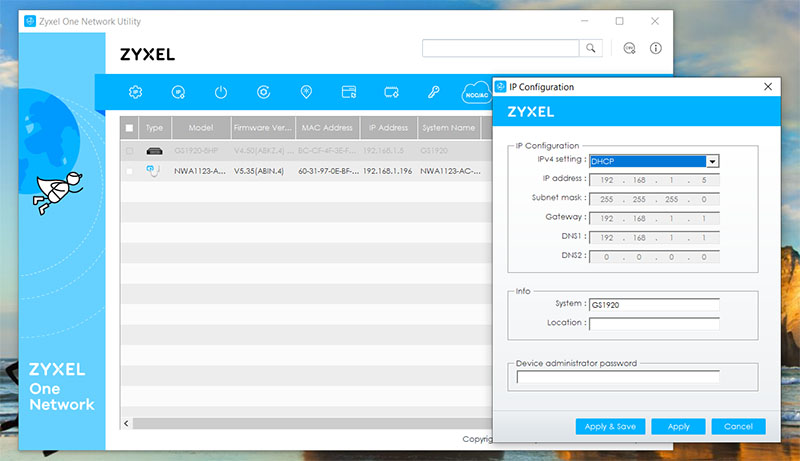Click the key password toolbar icon
The width and height of the screenshot is (800, 461).
coord(434,92)
